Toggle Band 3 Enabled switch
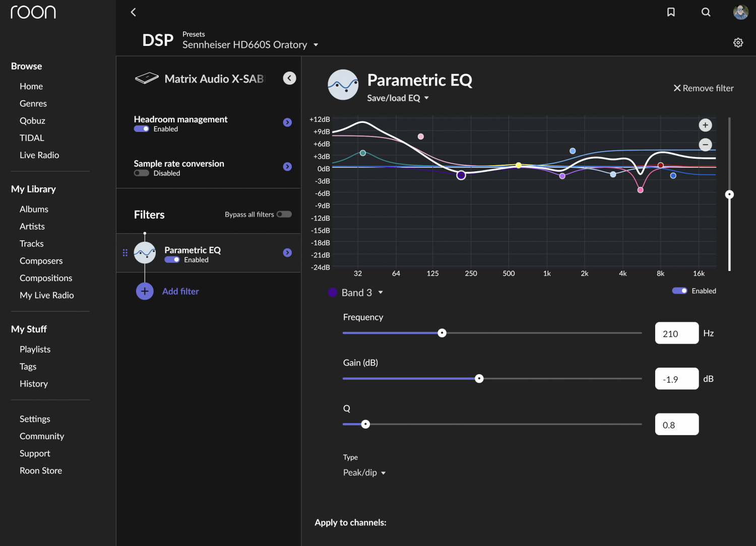The image size is (756, 546). pos(679,291)
